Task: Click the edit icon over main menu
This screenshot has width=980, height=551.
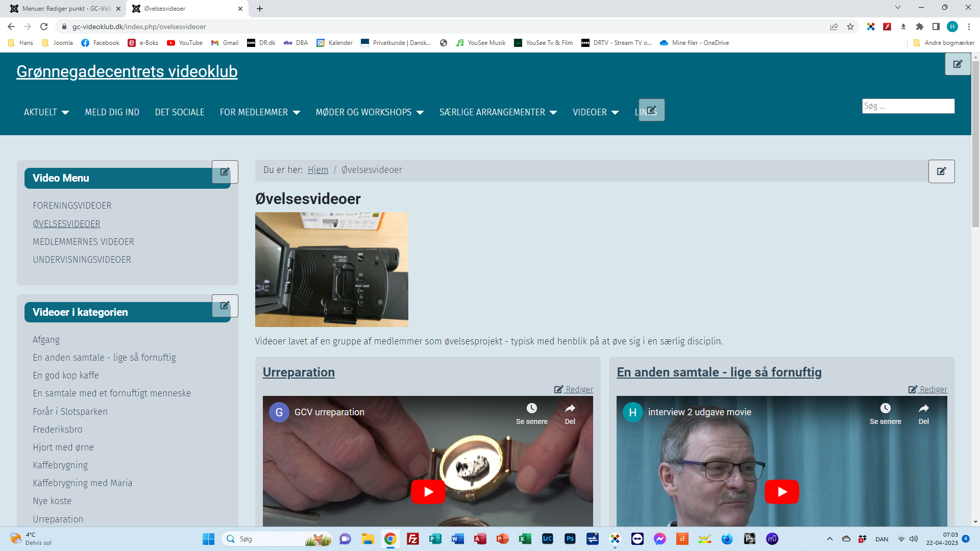Action: click(652, 110)
